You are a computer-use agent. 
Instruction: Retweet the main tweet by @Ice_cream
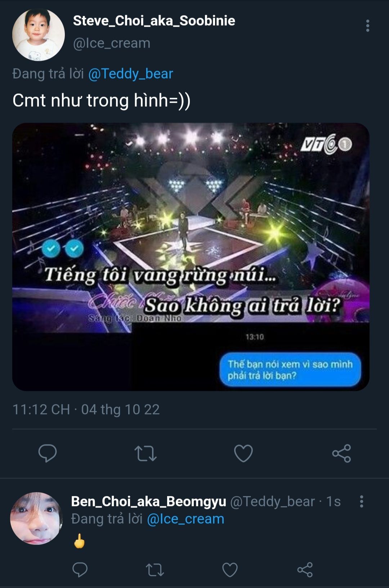146,453
